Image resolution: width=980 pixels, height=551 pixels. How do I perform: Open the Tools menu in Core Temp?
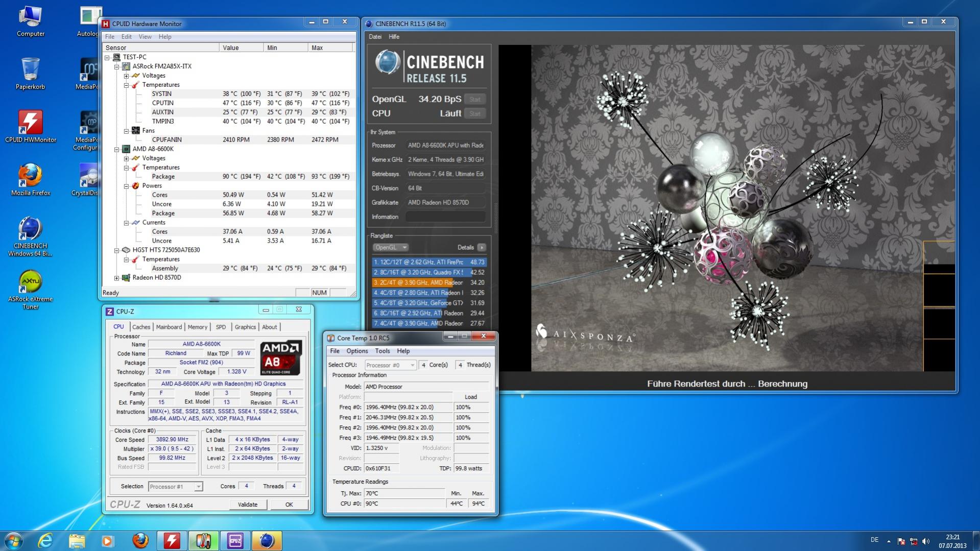tap(383, 351)
